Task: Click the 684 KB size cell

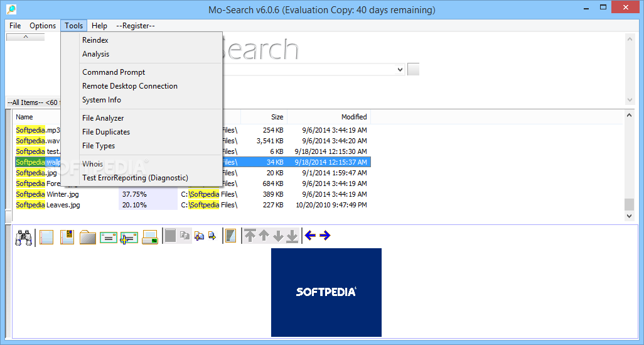Action: (x=273, y=183)
